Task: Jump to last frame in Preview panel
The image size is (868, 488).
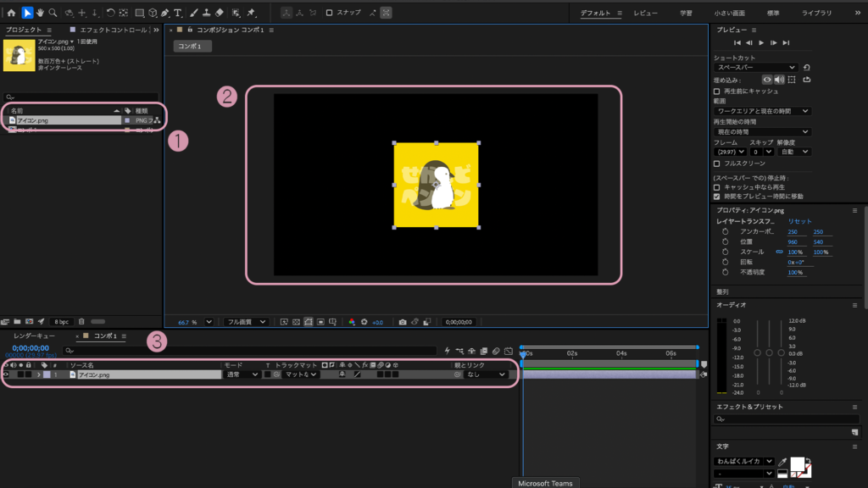Action: coord(786,42)
